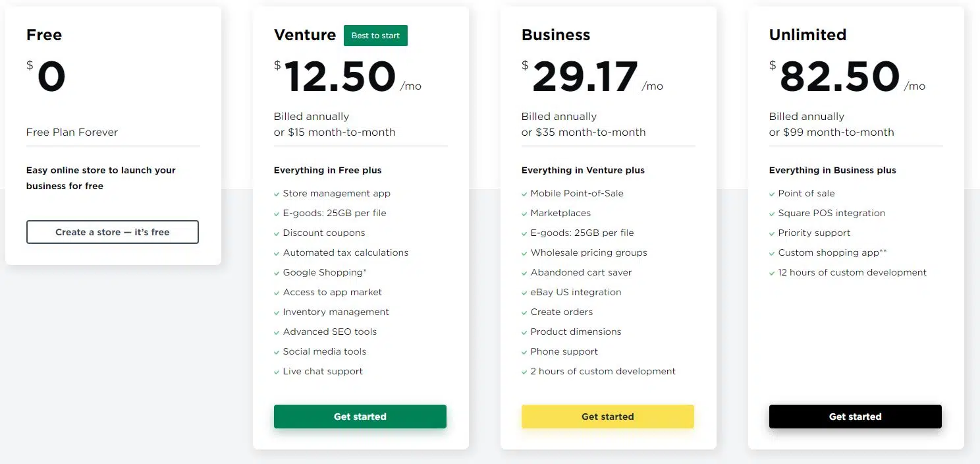Viewport: 980px width, 464px height.
Task: Click the Unlimited plan heading
Action: (x=807, y=35)
